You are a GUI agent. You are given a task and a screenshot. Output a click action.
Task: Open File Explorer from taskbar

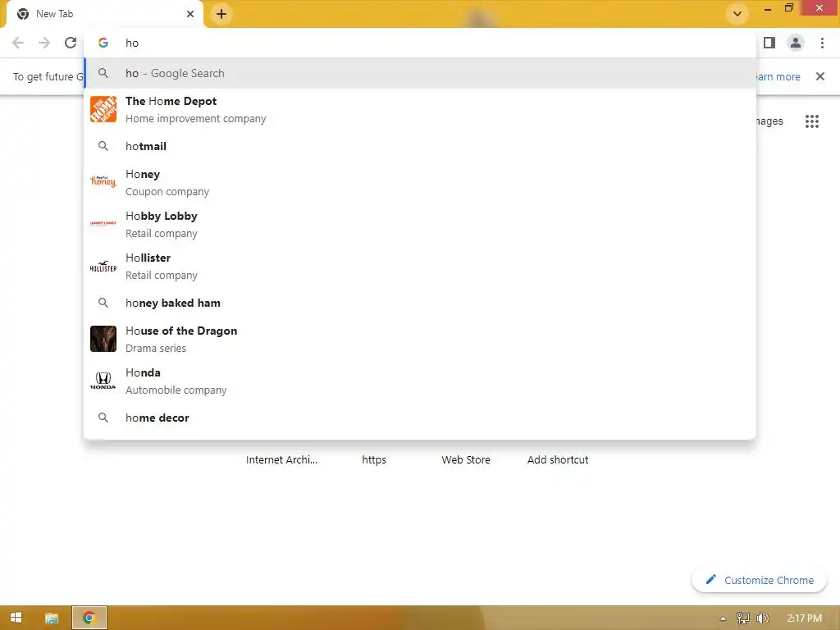point(52,619)
